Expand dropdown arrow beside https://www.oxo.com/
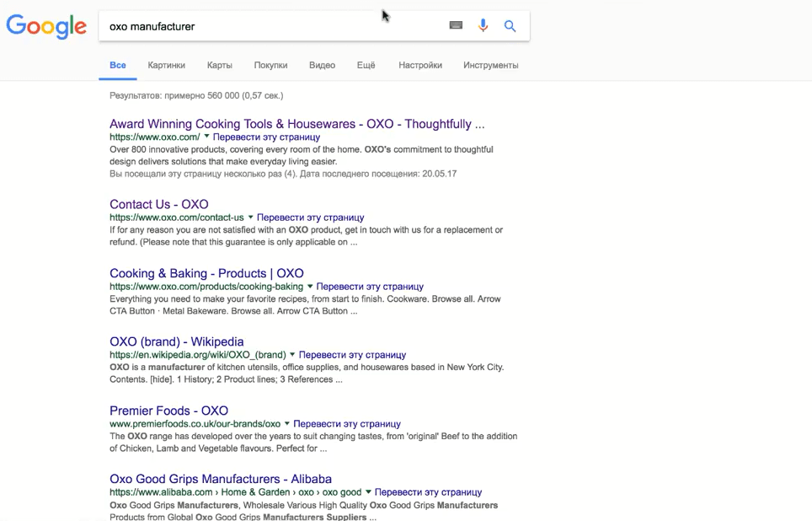Viewport: 812px width, 521px height. [x=206, y=137]
